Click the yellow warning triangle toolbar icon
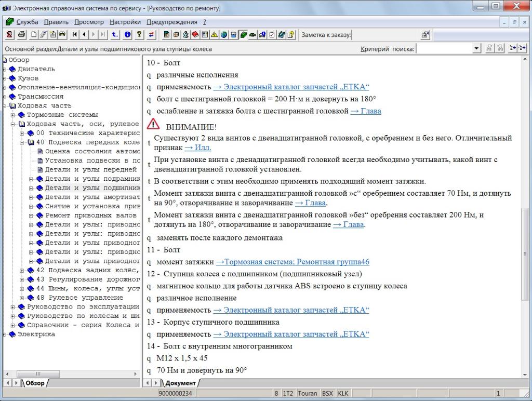 [215, 35]
